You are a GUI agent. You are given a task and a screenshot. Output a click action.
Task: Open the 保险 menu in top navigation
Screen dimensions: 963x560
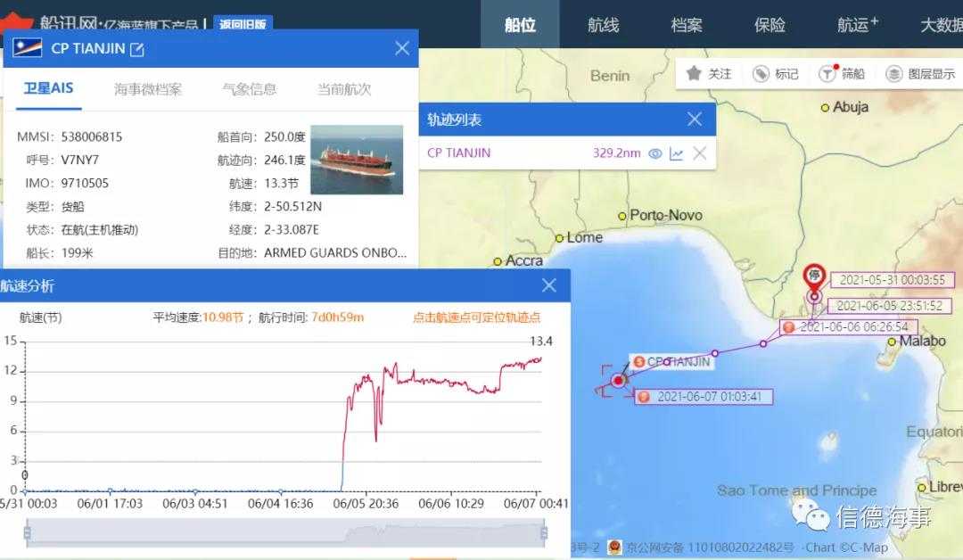(x=769, y=25)
